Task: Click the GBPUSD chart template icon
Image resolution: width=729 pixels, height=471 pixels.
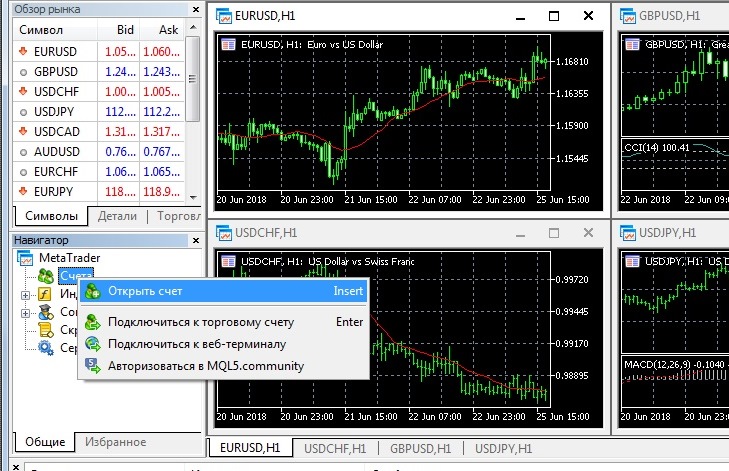Action: click(632, 45)
